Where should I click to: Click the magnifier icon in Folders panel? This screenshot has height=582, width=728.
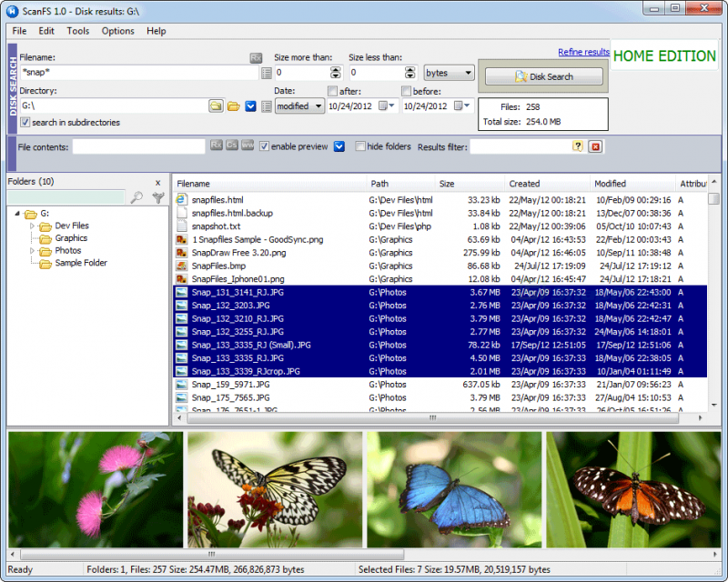pos(137,197)
